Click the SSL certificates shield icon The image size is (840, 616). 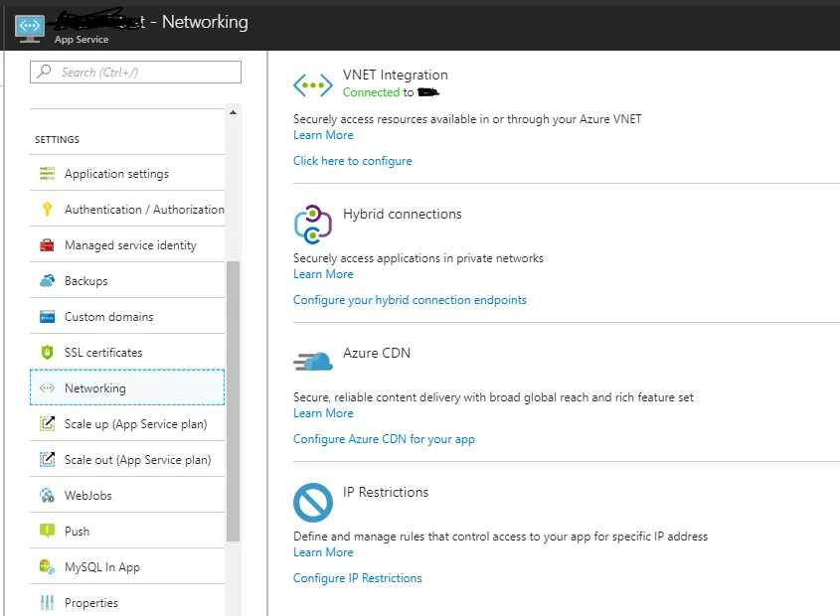[47, 353]
